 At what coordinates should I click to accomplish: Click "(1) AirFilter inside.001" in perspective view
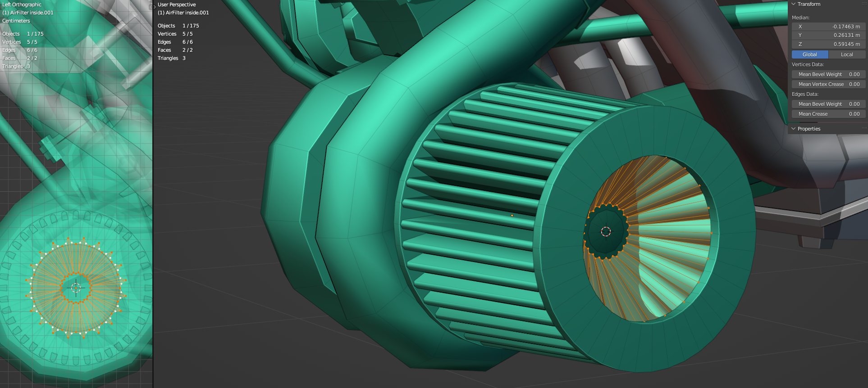183,13
